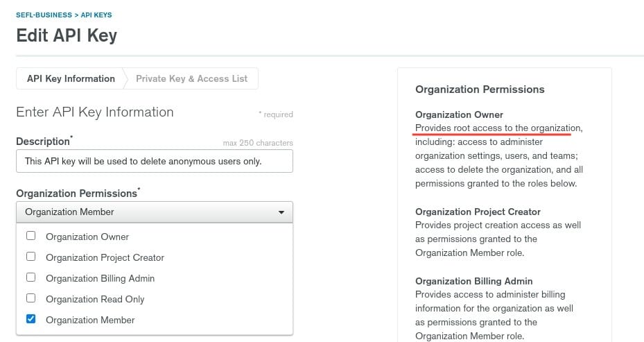Check the Organization Owner checkbox
The width and height of the screenshot is (644, 342).
coord(31,236)
